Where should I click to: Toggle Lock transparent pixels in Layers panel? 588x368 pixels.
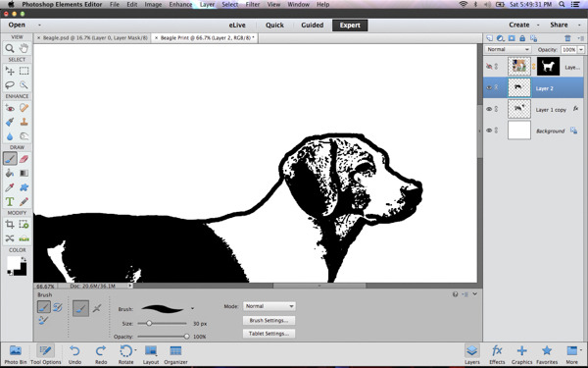tap(534, 38)
